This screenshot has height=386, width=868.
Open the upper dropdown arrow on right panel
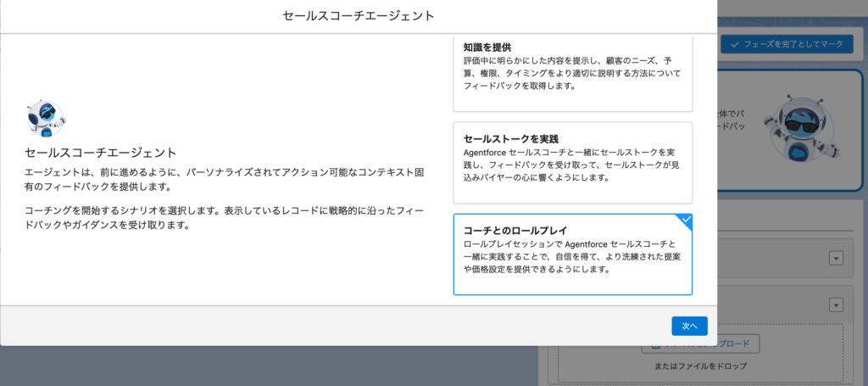click(x=836, y=259)
